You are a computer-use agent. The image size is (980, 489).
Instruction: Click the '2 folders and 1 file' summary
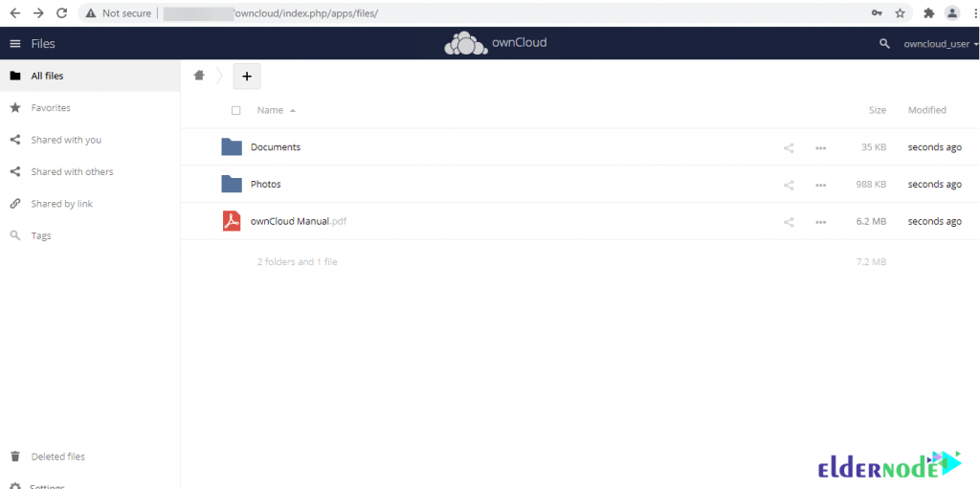[x=297, y=262]
